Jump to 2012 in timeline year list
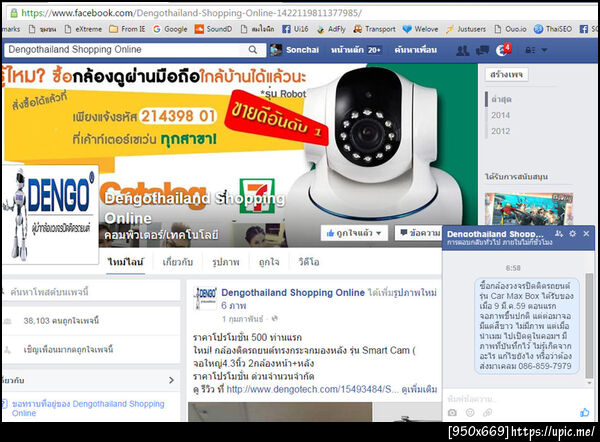This screenshot has height=442, width=600. pos(501,131)
